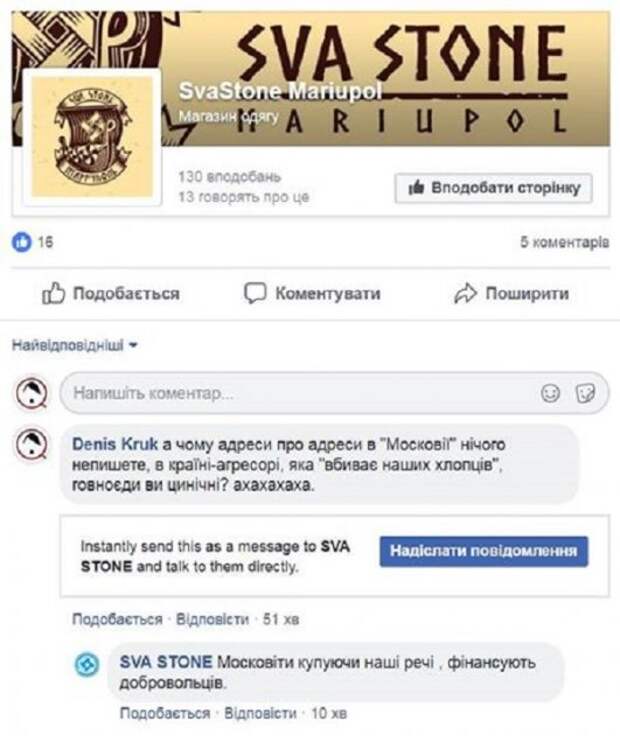Click the blue like reaction icon

pyautogui.click(x=21, y=242)
